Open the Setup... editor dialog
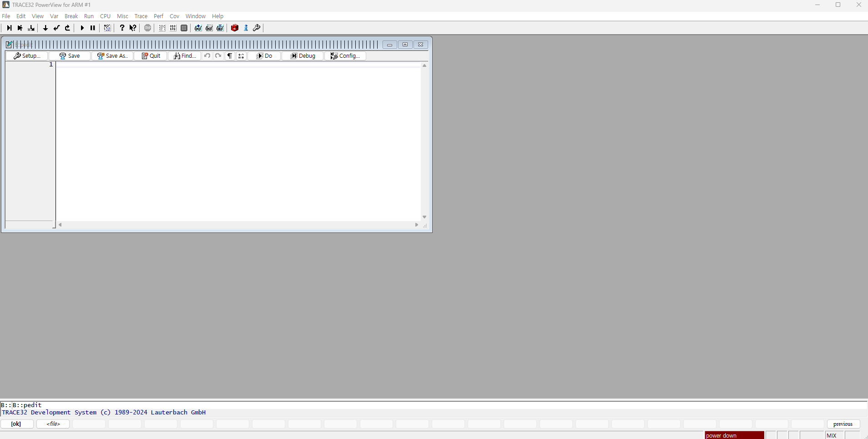 coord(27,56)
